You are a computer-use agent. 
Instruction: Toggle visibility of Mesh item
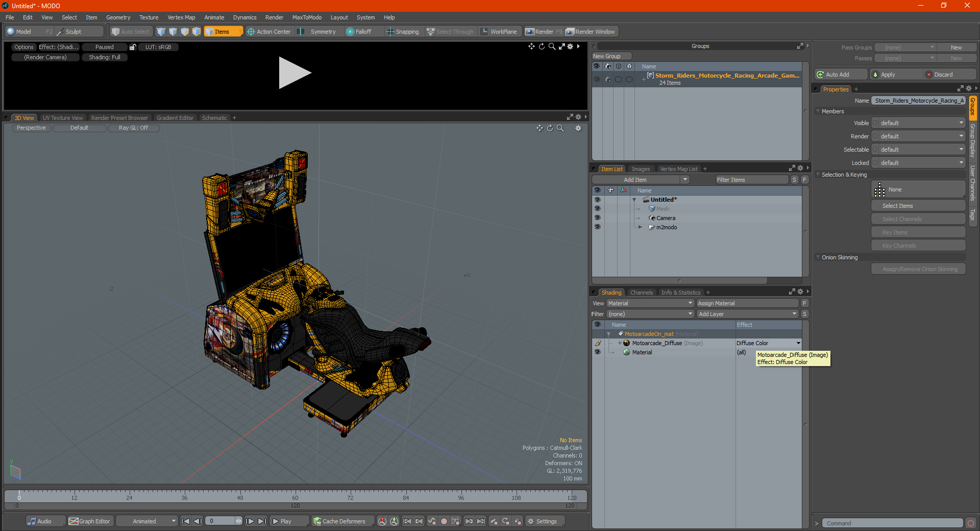597,209
